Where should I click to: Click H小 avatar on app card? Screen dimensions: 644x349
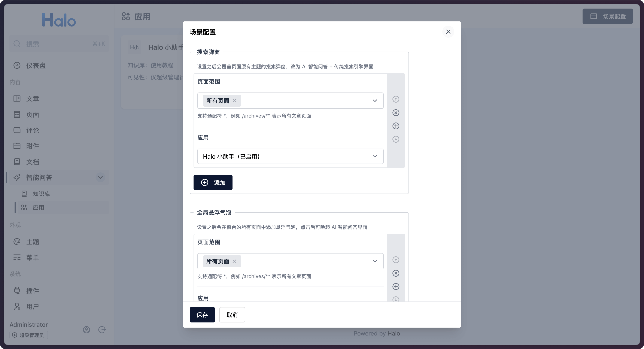[x=134, y=47]
